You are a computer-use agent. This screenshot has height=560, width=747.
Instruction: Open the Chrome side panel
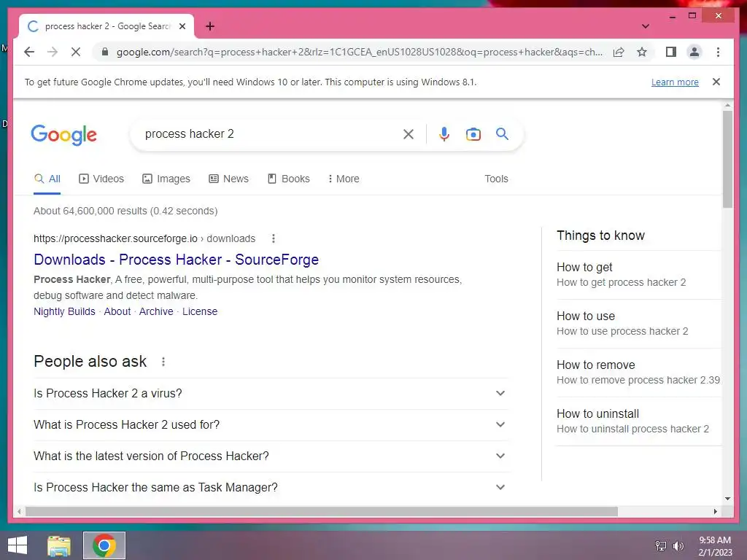(671, 52)
